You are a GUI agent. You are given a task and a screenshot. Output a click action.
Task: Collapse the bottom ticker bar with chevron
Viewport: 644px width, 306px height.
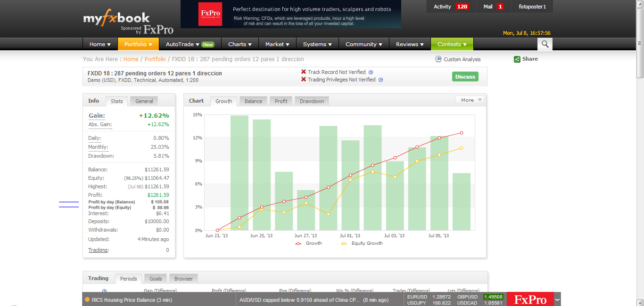557,299
